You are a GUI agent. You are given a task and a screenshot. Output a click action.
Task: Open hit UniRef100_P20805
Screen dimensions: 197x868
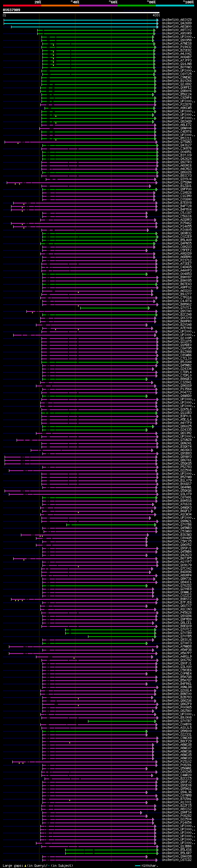(x=177, y=230)
